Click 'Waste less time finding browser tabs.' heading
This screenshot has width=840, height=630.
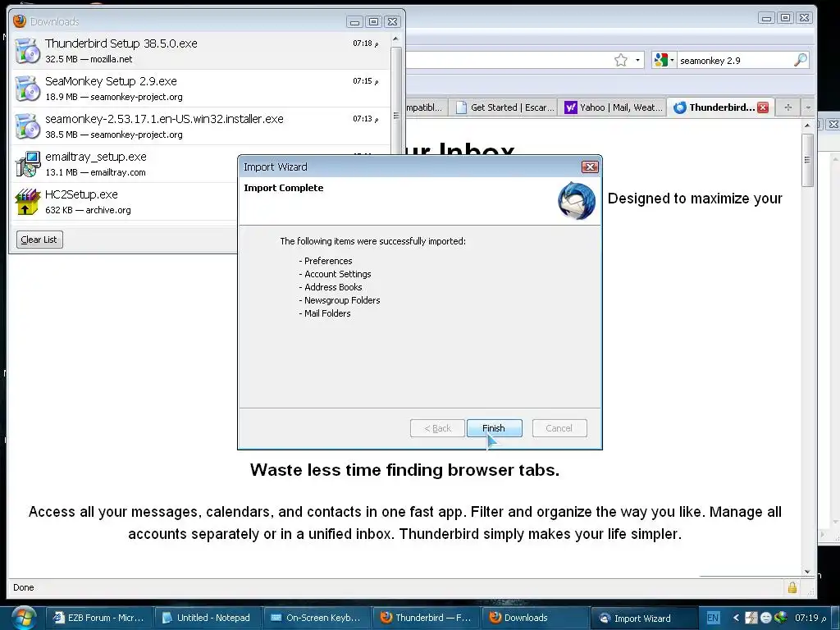click(404, 470)
